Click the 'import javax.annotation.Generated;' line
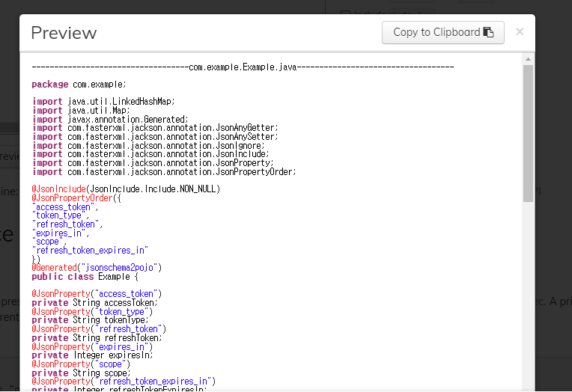 pos(110,119)
